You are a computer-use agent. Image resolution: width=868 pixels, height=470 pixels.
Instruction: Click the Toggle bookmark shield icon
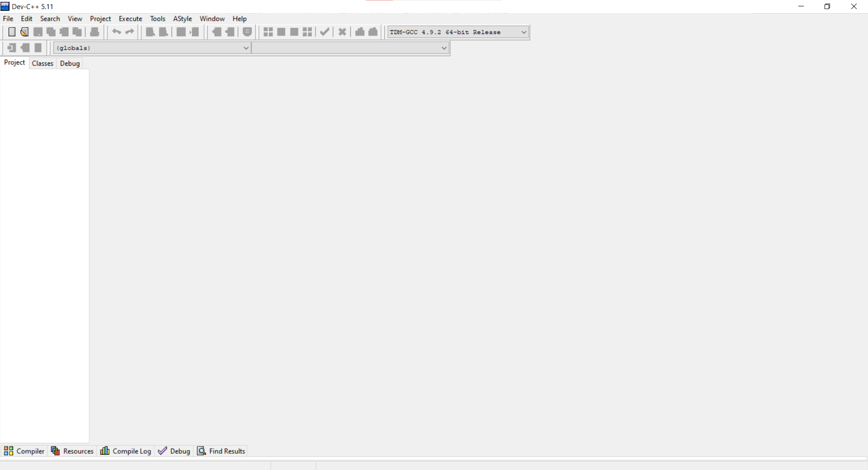click(x=247, y=32)
